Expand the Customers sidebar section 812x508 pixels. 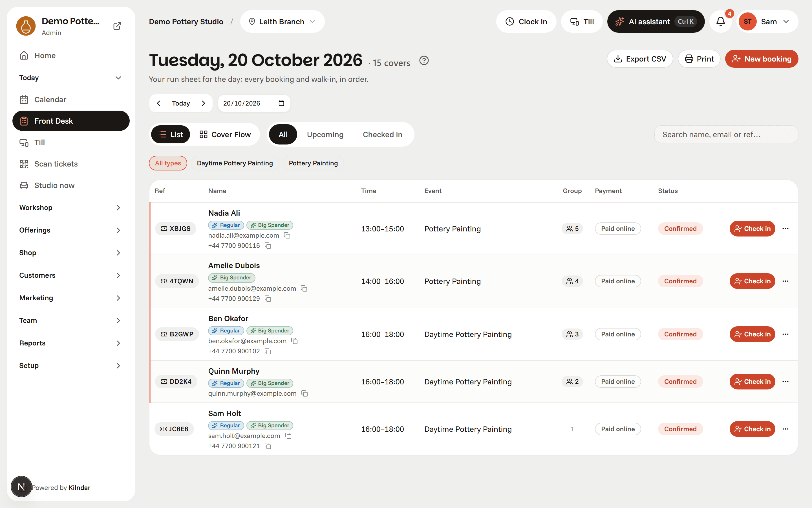[x=70, y=275]
